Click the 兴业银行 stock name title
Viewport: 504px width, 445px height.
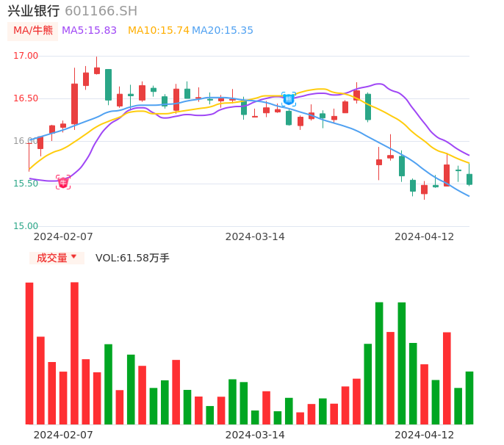(x=34, y=11)
